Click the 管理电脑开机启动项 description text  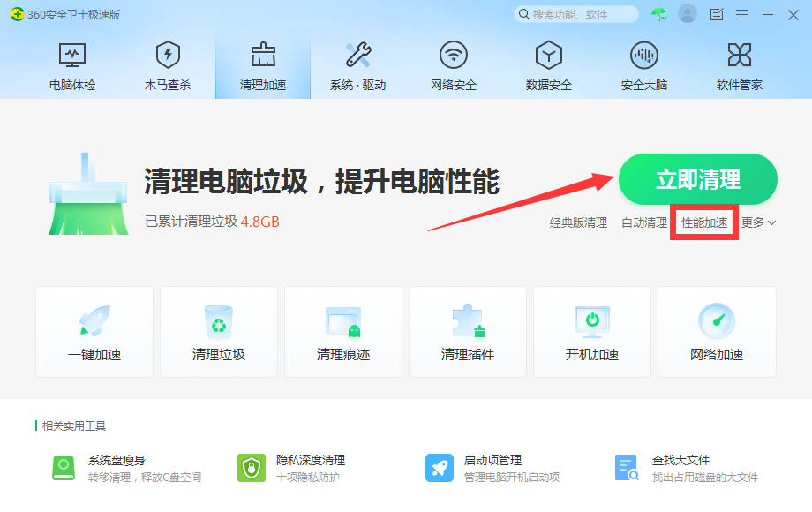[512, 477]
